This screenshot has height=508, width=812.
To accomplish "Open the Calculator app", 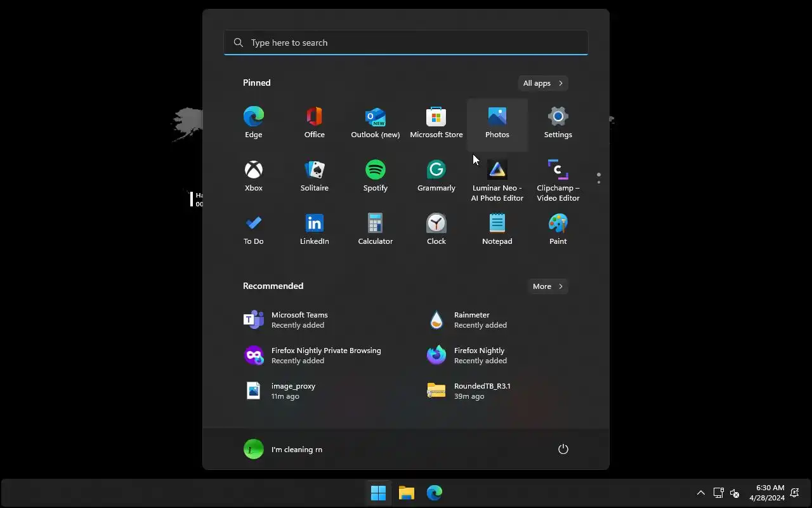I will click(x=376, y=231).
